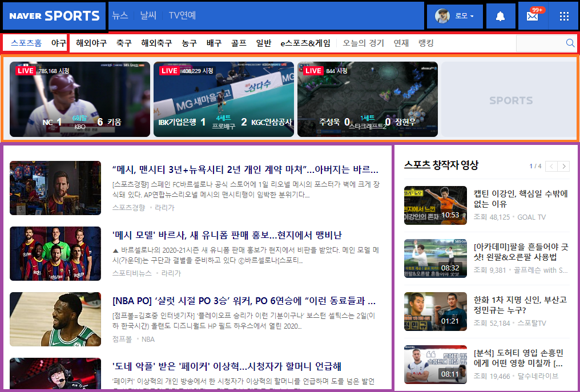Screen dimensions: 580x392
Task: Select the 골프 tab
Action: pyautogui.click(x=239, y=43)
